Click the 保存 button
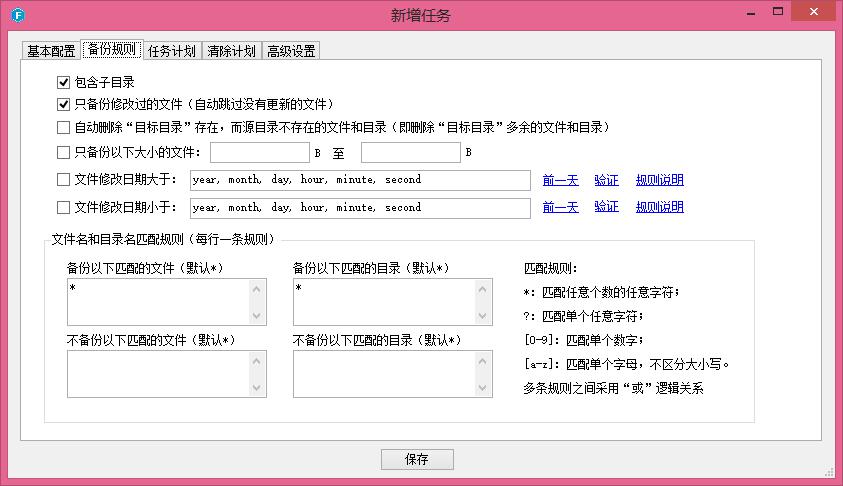 tap(417, 460)
